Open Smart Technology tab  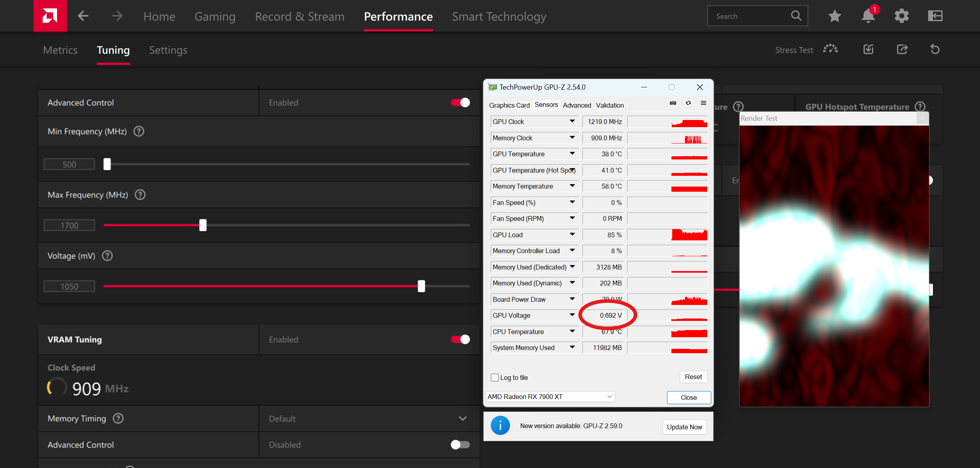tap(499, 16)
